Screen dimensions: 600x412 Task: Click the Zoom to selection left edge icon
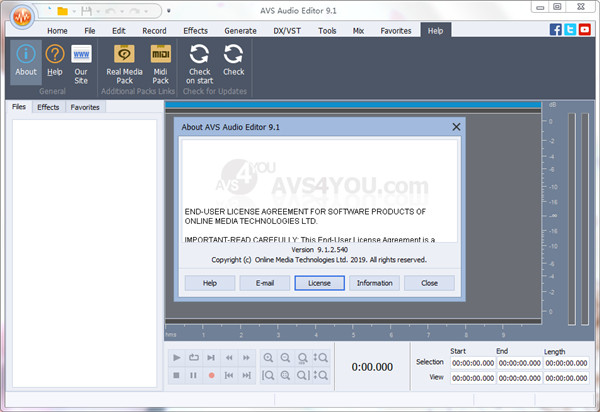(268, 375)
